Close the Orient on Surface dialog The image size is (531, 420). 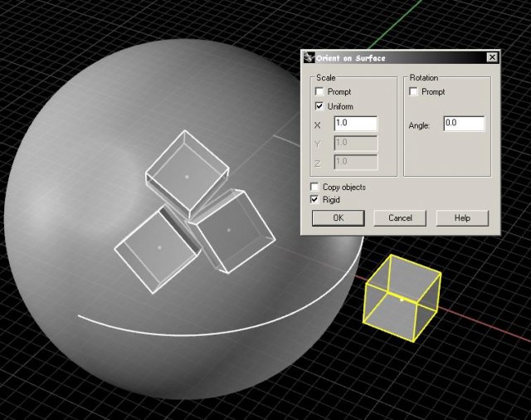point(492,57)
